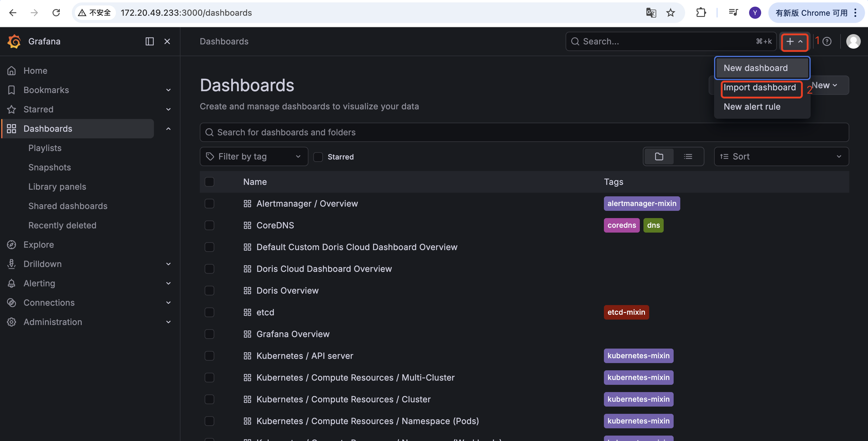Filter by the coredns tag
Image resolution: width=868 pixels, height=441 pixels.
pyautogui.click(x=621, y=225)
